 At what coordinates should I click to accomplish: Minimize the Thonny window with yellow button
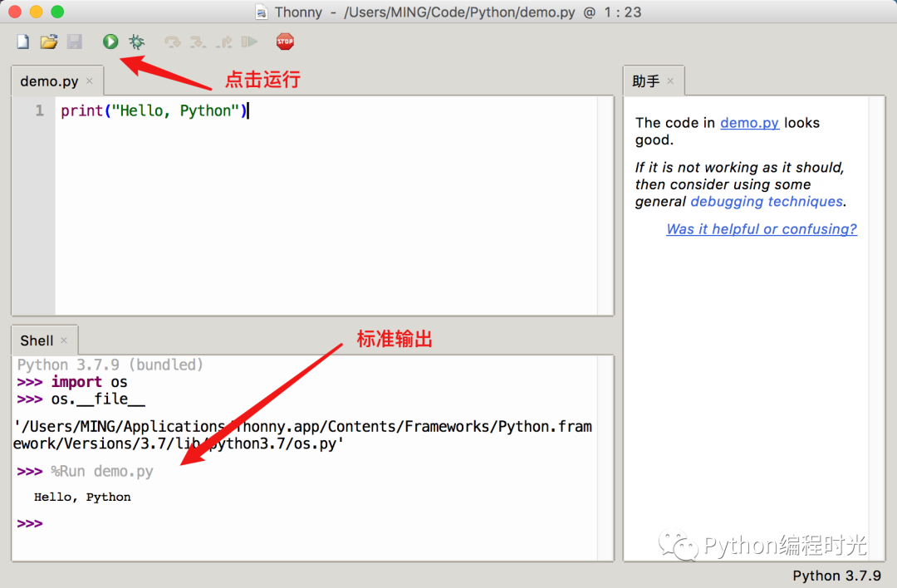pos(36,12)
